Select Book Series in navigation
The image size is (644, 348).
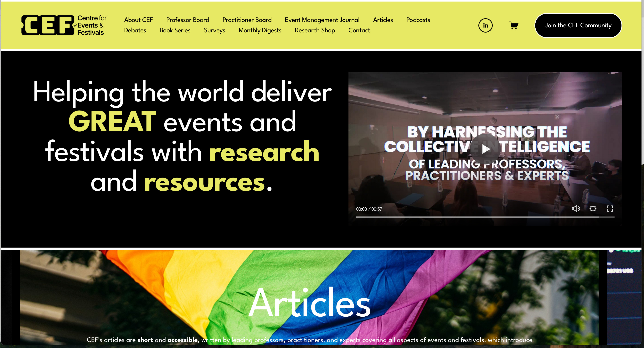175,30
